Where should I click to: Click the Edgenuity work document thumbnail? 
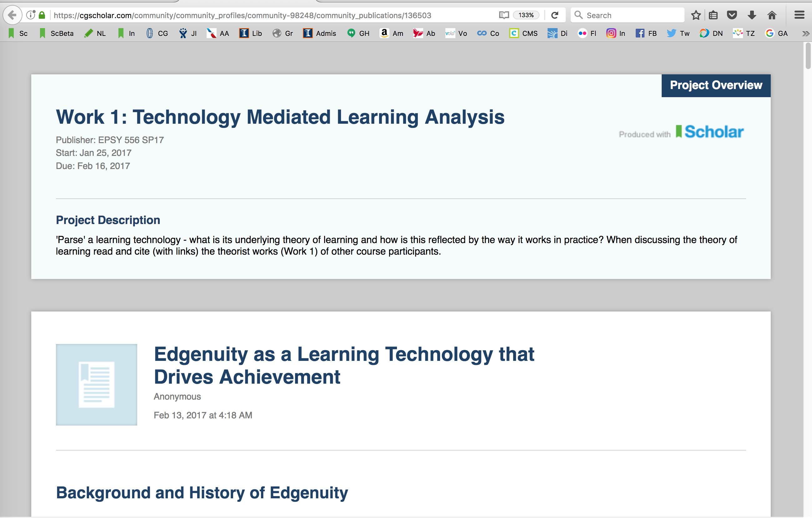pyautogui.click(x=97, y=385)
